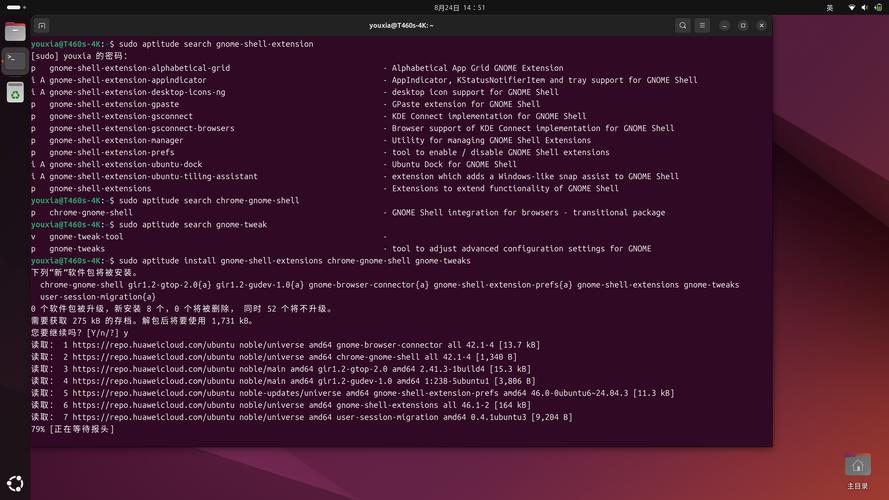Open the activities workspace indicator
Viewport: 889px width, 500px height.
click(x=16, y=7)
